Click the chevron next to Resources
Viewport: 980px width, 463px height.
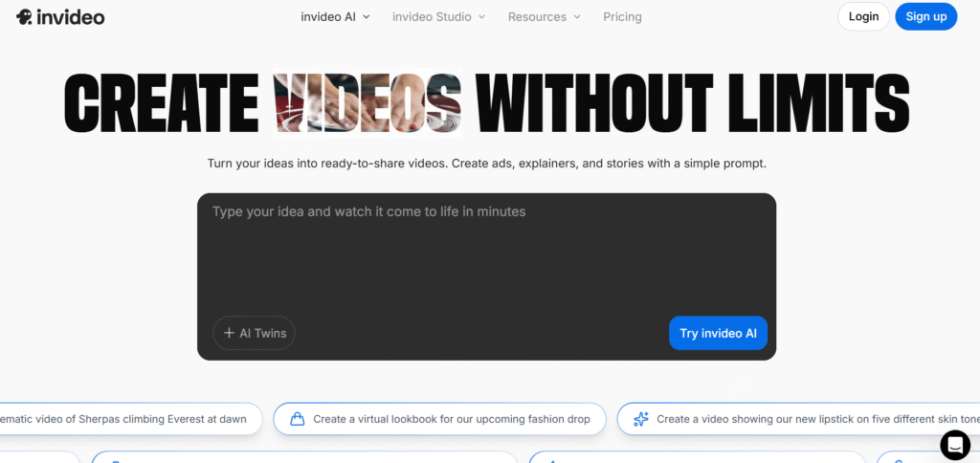tap(576, 17)
